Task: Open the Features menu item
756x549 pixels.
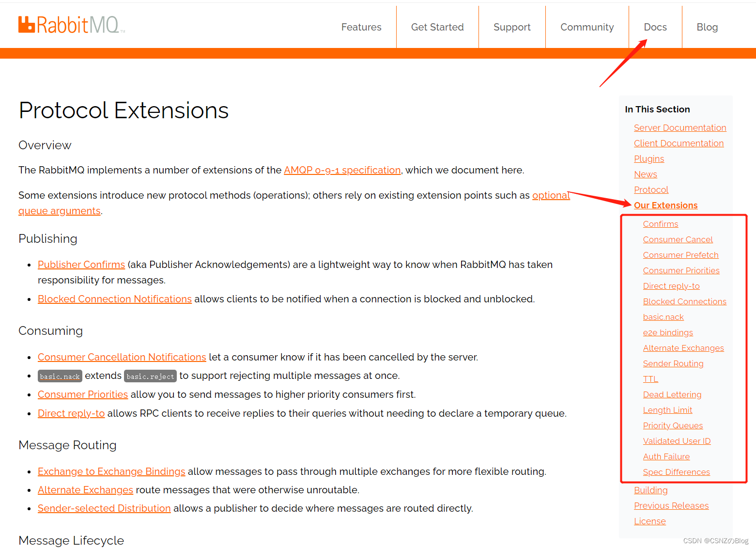Action: 361,27
